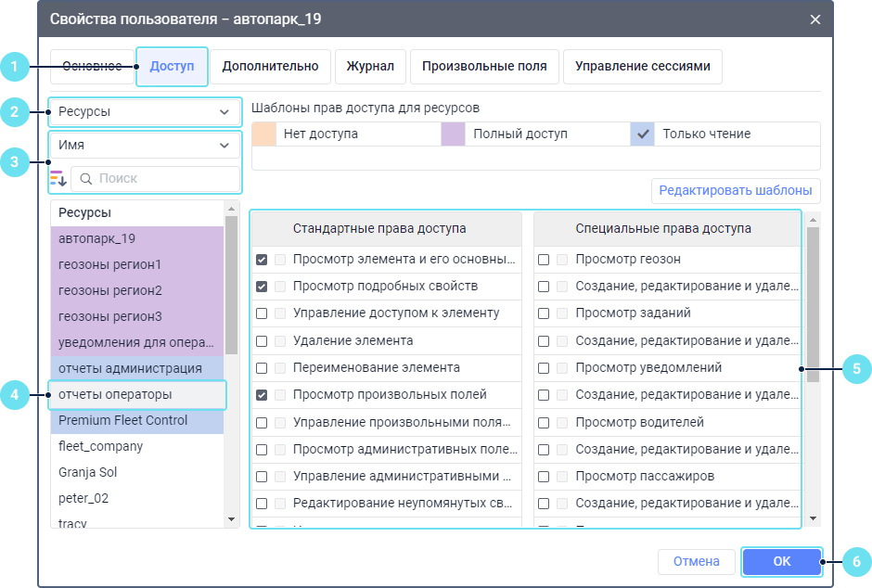This screenshot has width=872, height=588.
Task: Open the Ресурсы dropdown
Action: (145, 112)
